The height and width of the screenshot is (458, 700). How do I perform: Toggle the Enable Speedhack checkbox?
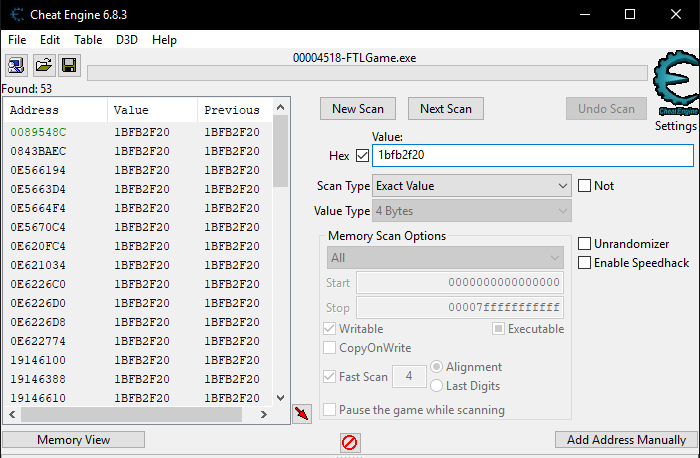click(x=584, y=262)
